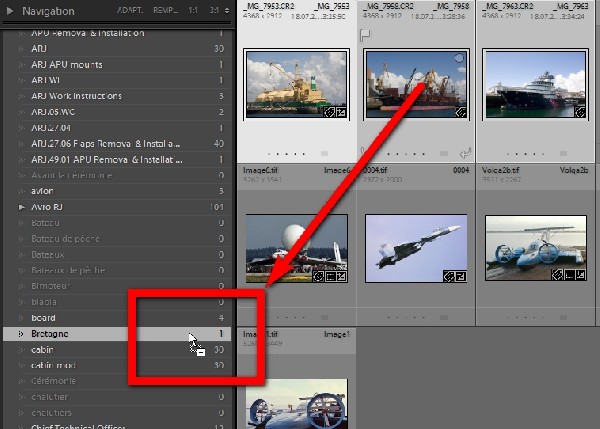Select the ARJ.27.04 keyword

(x=51, y=128)
